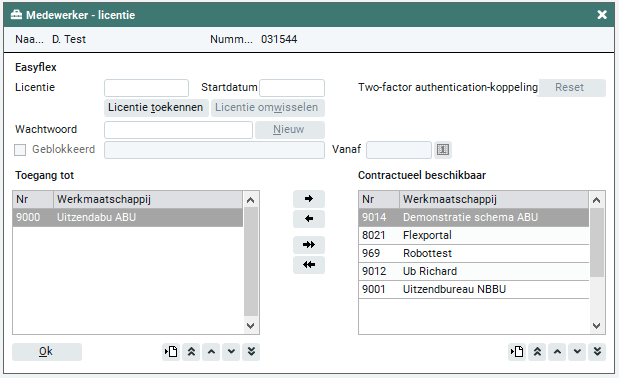The height and width of the screenshot is (378, 619).
Task: Move all companies right with double arrow
Action: [x=309, y=245]
